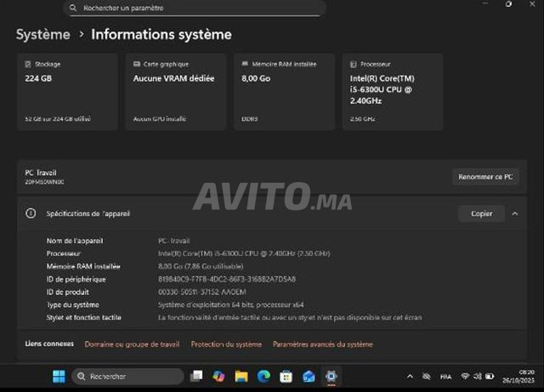The height and width of the screenshot is (392, 544).
Task: Click the Settings gear taskbar icon
Action: (x=331, y=376)
